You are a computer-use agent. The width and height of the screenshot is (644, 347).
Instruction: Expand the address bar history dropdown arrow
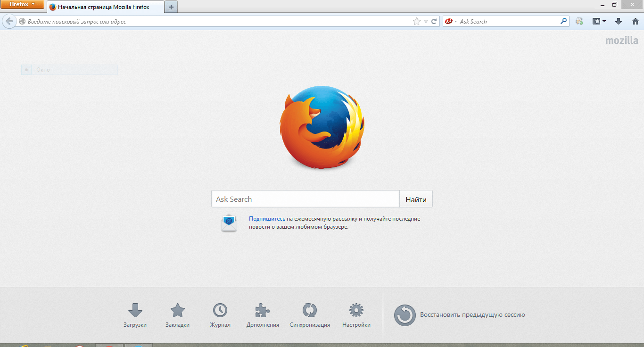426,21
